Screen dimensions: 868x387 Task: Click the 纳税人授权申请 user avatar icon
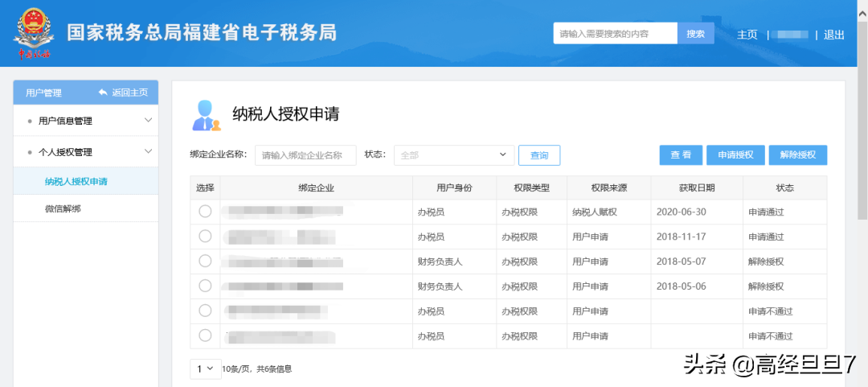(207, 115)
